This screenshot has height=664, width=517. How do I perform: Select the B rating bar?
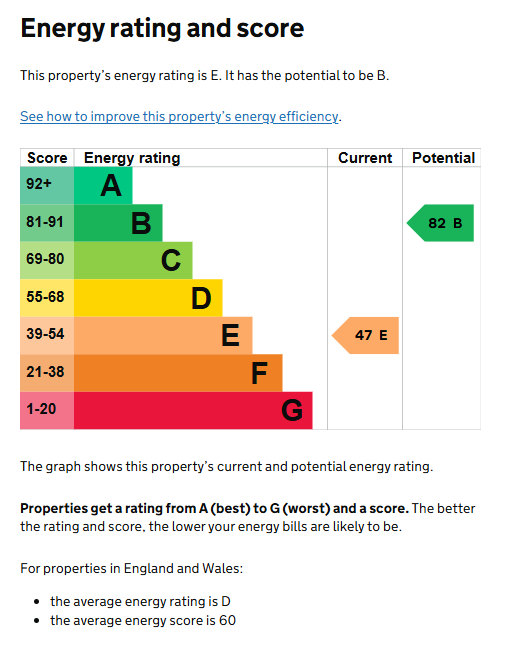[x=118, y=223]
